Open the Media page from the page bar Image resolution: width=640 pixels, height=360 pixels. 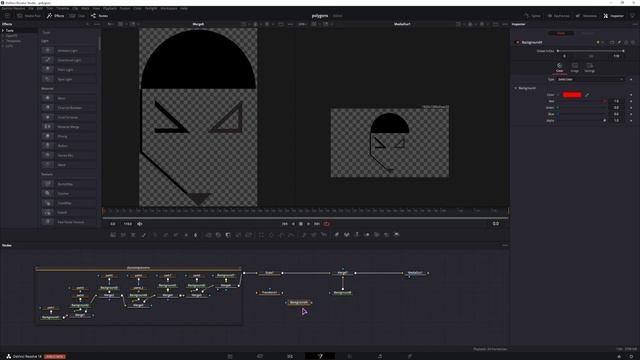point(230,356)
